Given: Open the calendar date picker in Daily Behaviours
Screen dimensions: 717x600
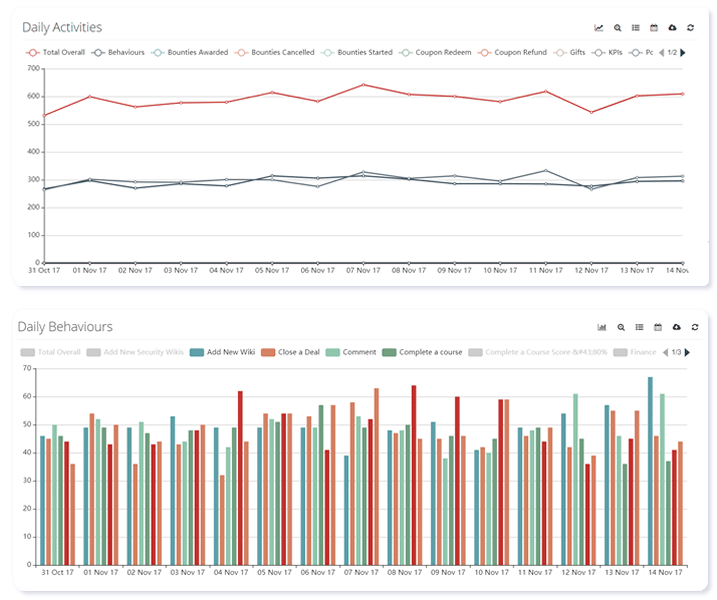Looking at the screenshot, I should pyautogui.click(x=657, y=327).
